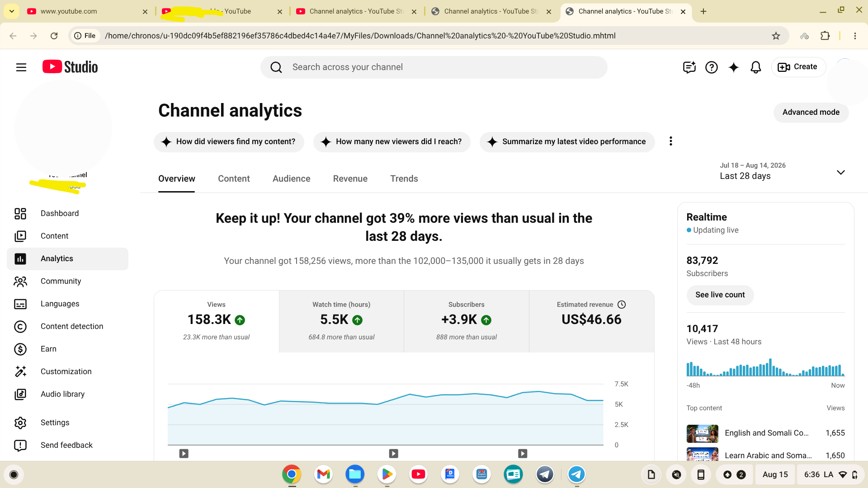Image resolution: width=868 pixels, height=488 pixels.
Task: Open the launcher circle button on the shelf
Action: pos(14,474)
